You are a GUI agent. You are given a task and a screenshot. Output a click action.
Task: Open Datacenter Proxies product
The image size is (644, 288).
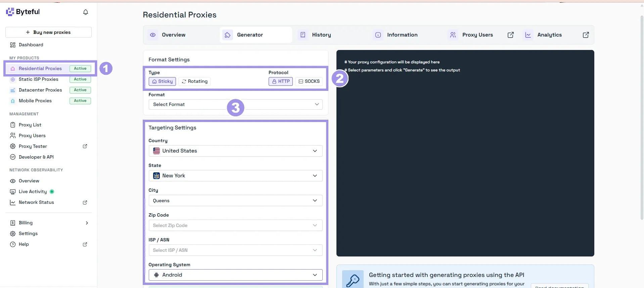pyautogui.click(x=40, y=90)
